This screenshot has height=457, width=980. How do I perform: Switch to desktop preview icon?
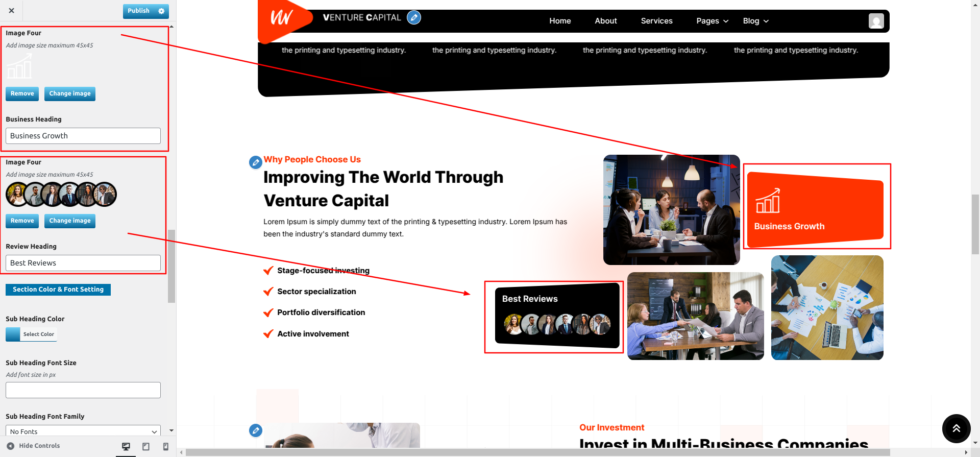[126, 446]
